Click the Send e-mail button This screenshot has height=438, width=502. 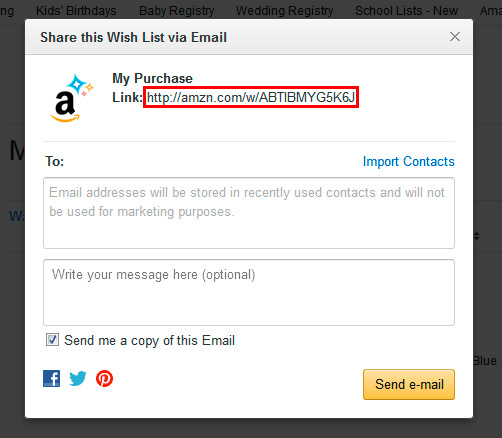tap(409, 384)
